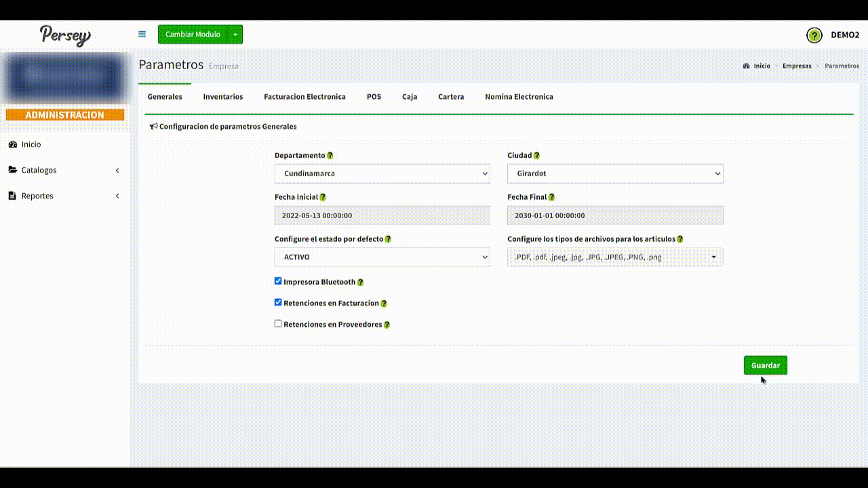Click the hamburger menu icon
This screenshot has height=488, width=868.
pyautogui.click(x=142, y=35)
